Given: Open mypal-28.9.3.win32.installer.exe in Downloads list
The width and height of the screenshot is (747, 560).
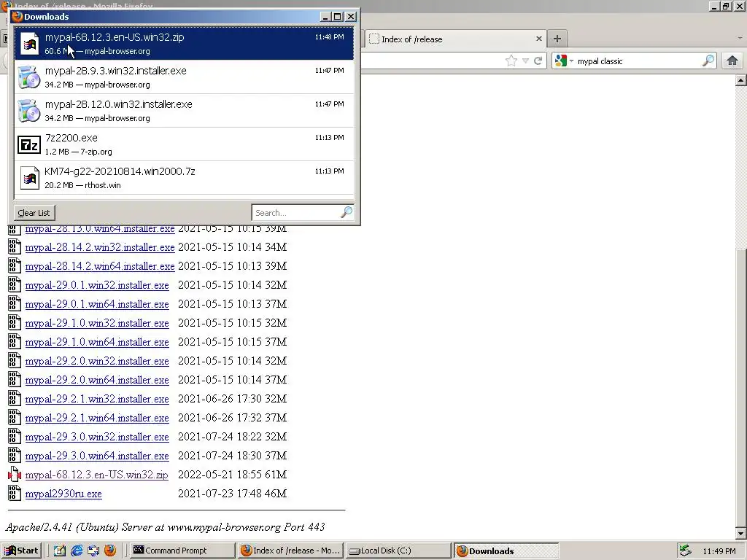Looking at the screenshot, I should coord(184,77).
